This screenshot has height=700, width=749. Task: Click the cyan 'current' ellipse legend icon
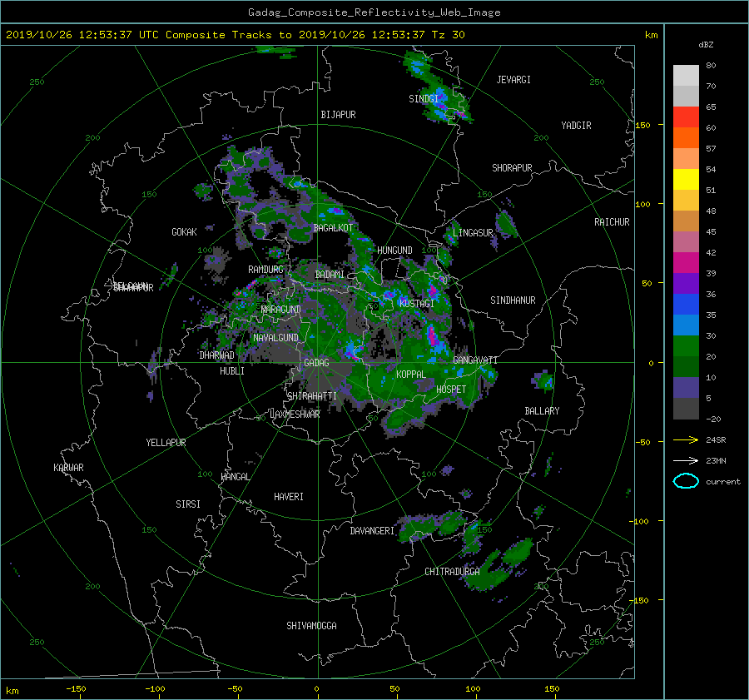coord(686,481)
